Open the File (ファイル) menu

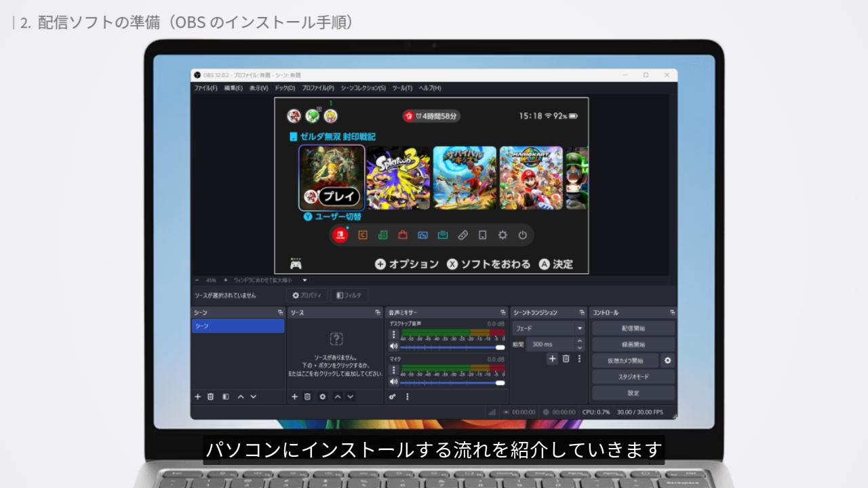coord(205,88)
